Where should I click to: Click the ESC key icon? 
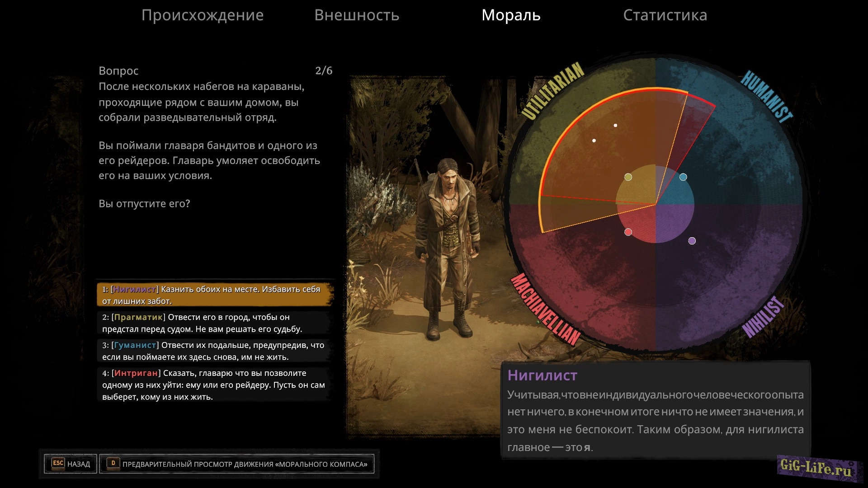[x=58, y=463]
